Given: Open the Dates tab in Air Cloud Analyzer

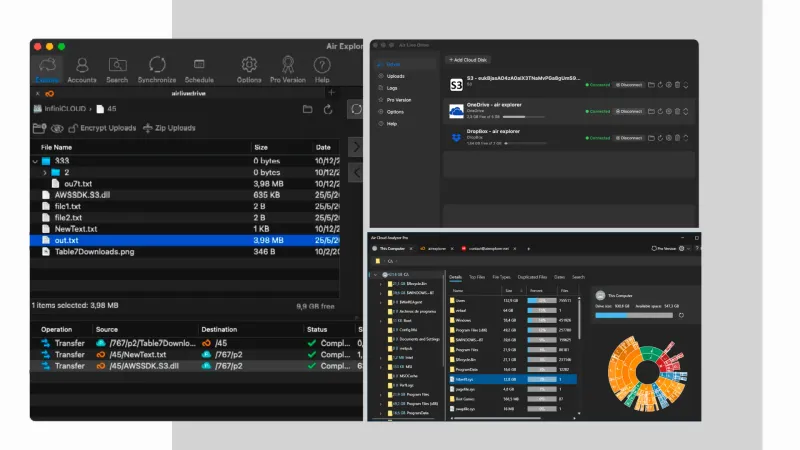Looking at the screenshot, I should pos(559,277).
